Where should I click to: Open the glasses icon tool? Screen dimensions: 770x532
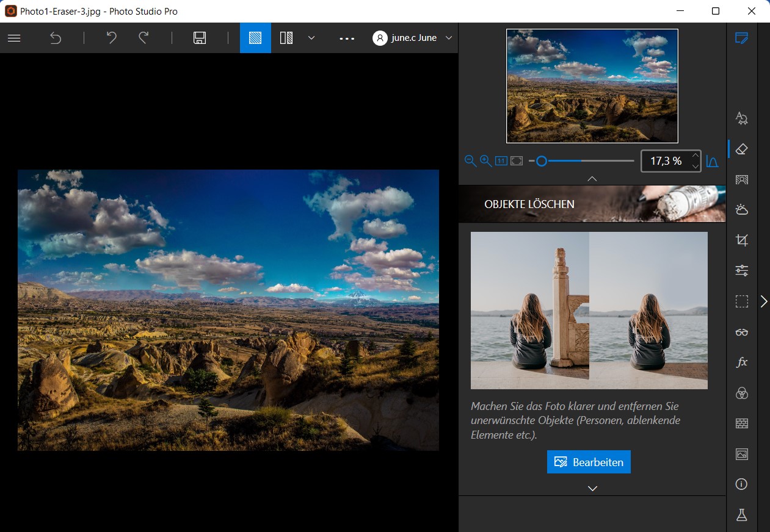coord(742,332)
